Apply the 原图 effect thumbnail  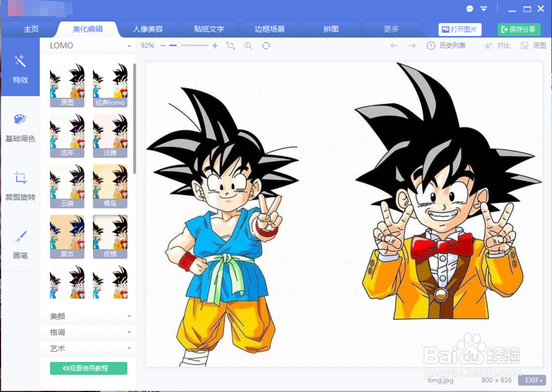click(x=67, y=85)
